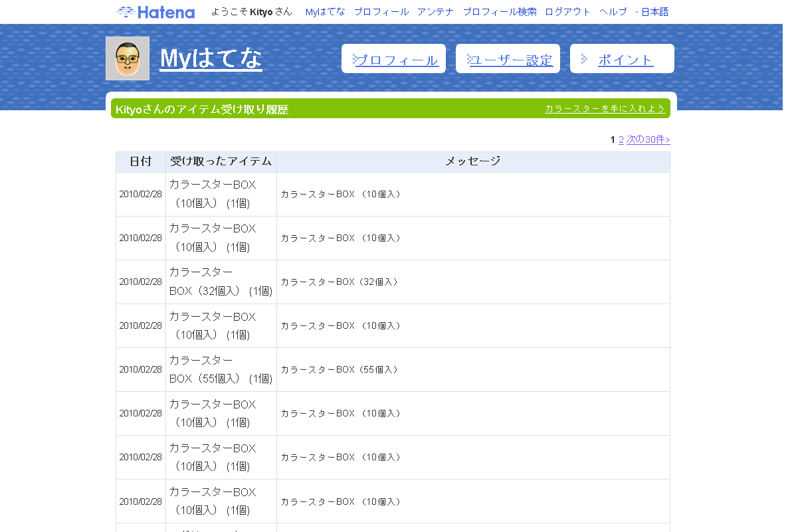Select the arrow icon beside ポイント

pos(584,58)
